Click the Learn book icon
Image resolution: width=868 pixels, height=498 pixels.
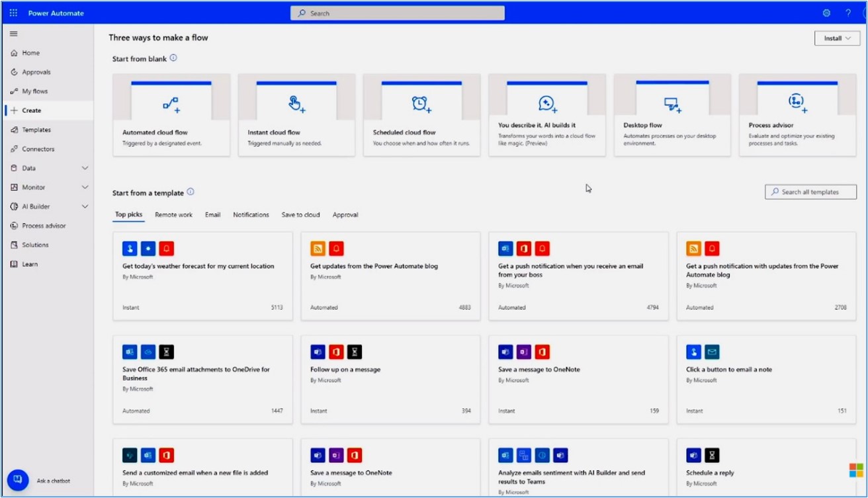click(x=14, y=264)
